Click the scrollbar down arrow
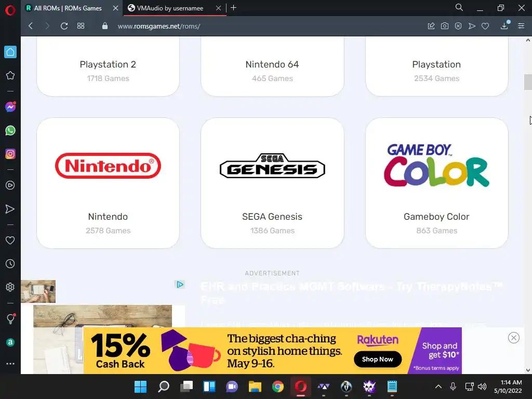Screen dimensions: 532x399 (x=528, y=370)
